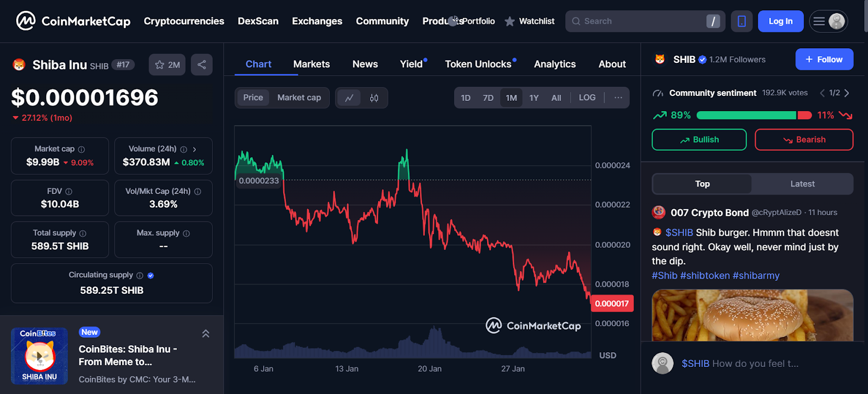Collapse the CoinBites panel chevron

pos(206,334)
